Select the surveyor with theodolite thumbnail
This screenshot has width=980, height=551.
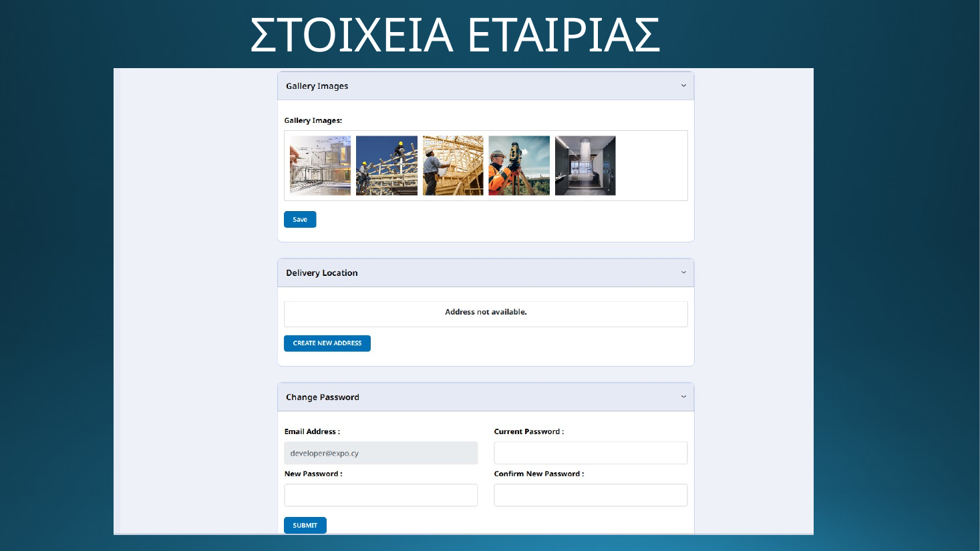tap(519, 166)
